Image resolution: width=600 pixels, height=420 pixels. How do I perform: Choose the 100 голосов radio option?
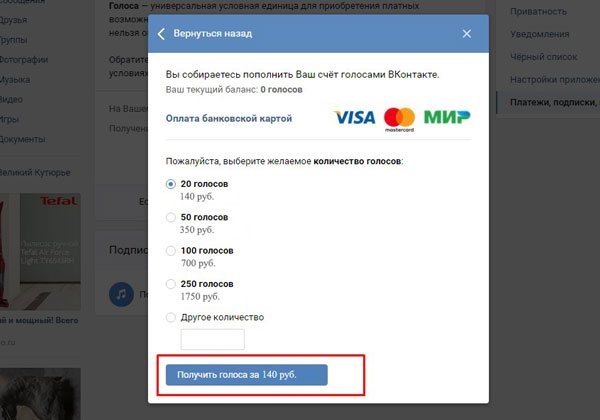coord(171,251)
